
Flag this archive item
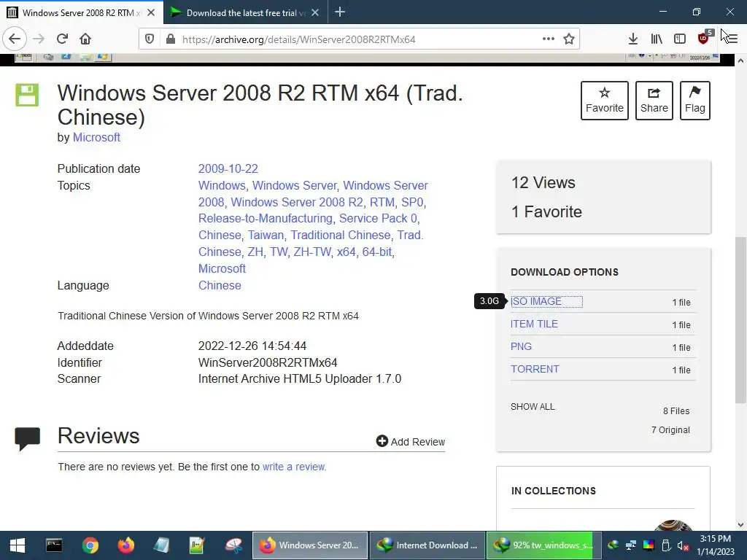[x=695, y=101]
